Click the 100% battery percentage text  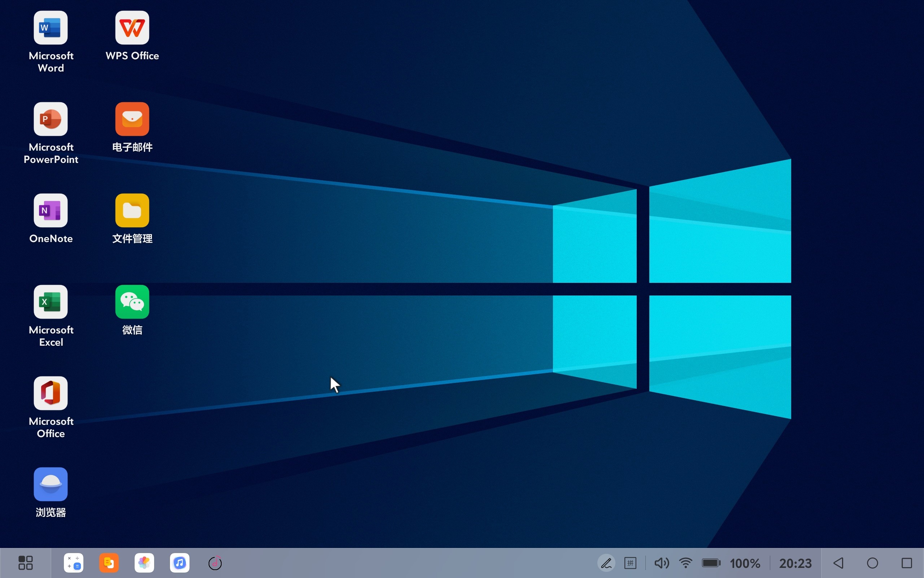click(x=745, y=564)
